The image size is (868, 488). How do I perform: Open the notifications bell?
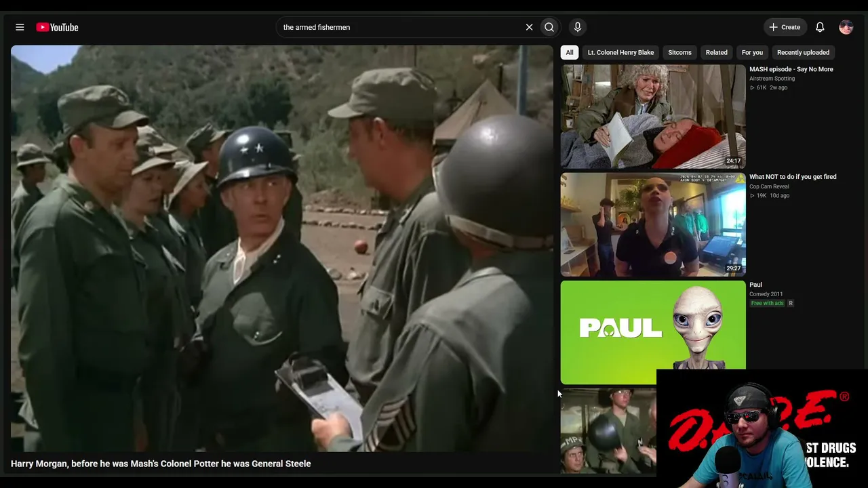(x=820, y=27)
